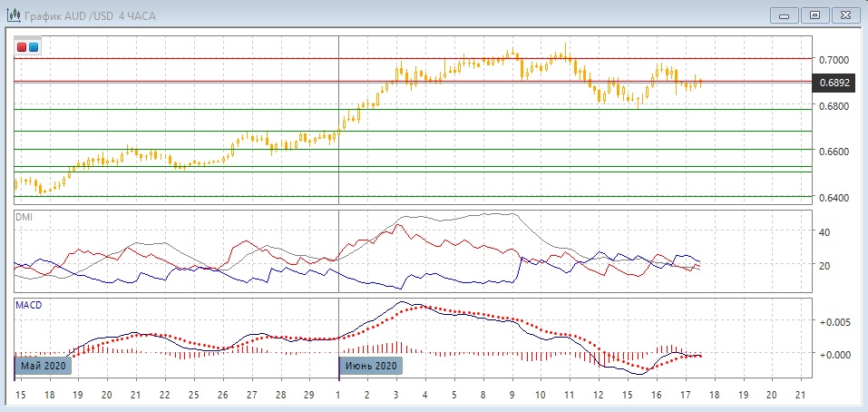
Task: Click the 0.6892 current price label
Action: [834, 83]
